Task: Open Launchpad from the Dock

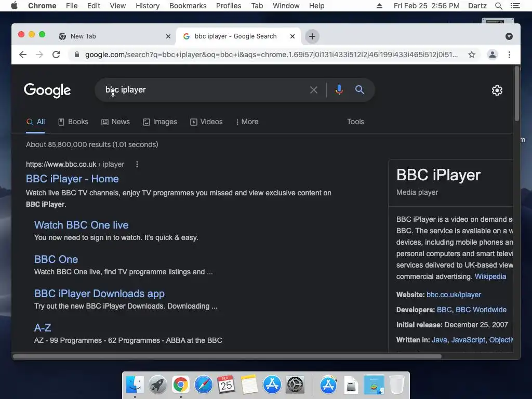Action: coord(158,384)
